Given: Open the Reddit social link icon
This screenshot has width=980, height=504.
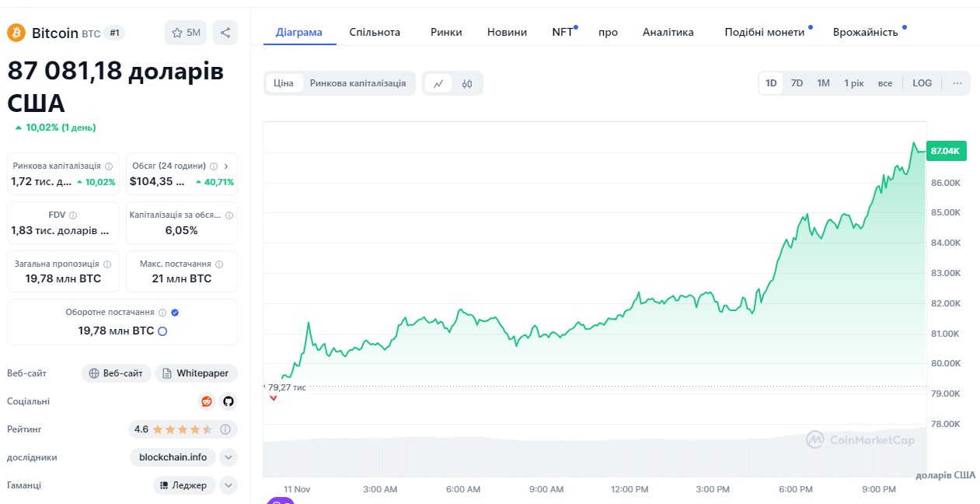Looking at the screenshot, I should click(207, 401).
